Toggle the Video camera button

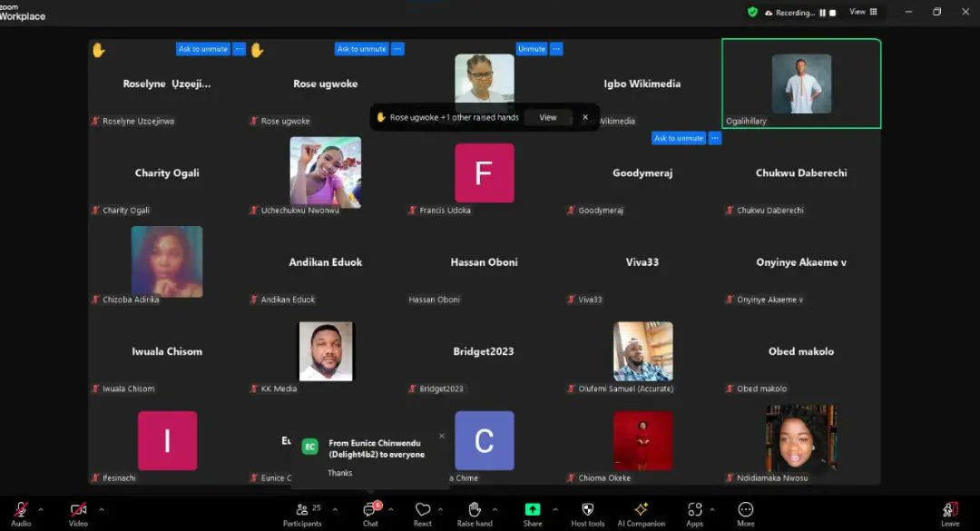(x=78, y=509)
